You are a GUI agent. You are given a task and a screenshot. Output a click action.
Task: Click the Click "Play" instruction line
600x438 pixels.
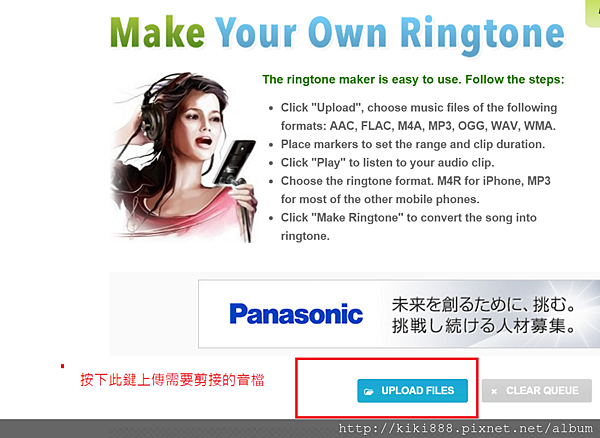[x=387, y=163]
